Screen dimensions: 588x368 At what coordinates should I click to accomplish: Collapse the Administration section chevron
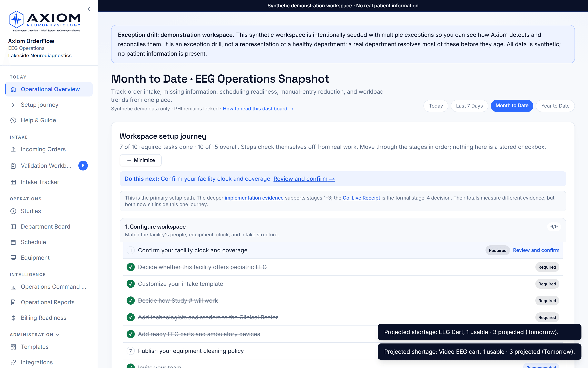[x=58, y=335]
